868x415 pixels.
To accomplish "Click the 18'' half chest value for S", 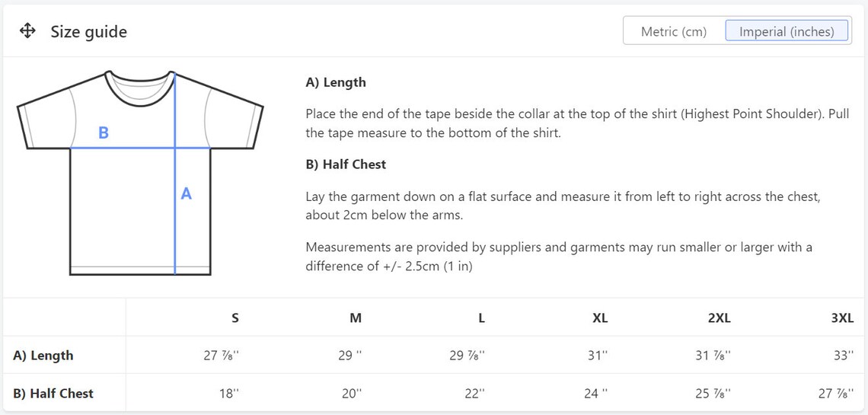I will click(228, 394).
